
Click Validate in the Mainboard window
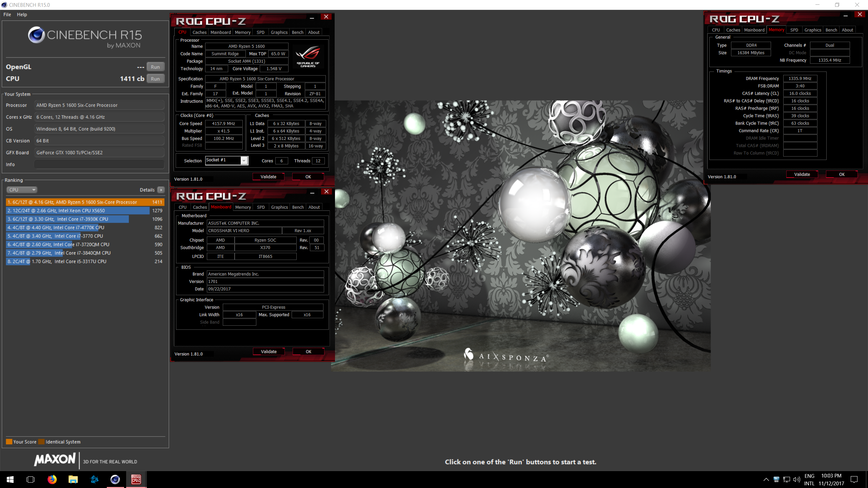click(269, 351)
